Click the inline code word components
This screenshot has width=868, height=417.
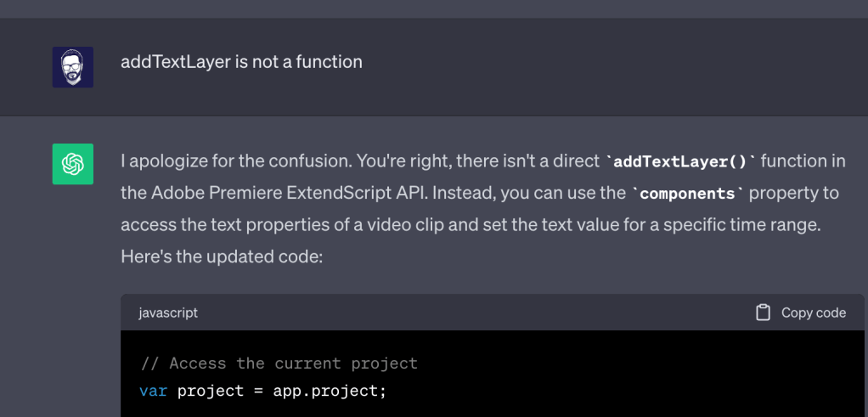point(687,193)
